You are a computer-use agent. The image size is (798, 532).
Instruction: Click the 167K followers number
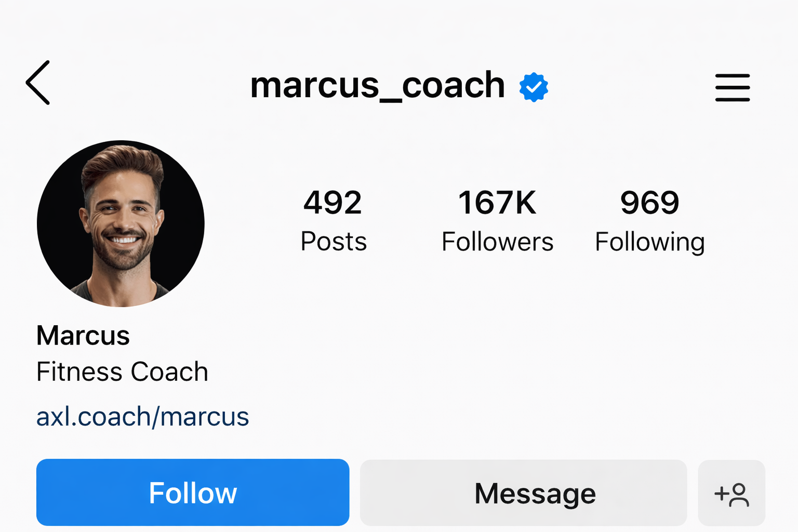click(497, 203)
